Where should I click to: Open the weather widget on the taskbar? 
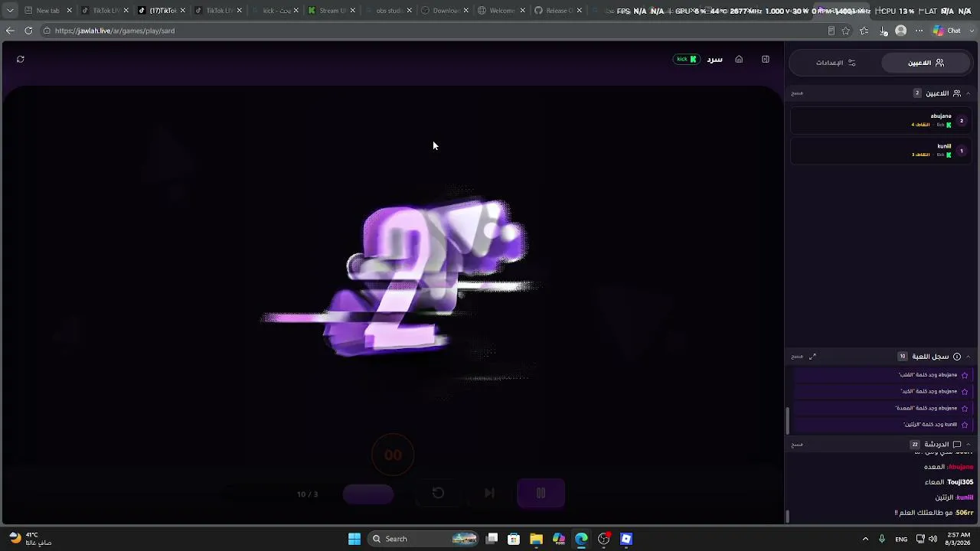(31, 539)
